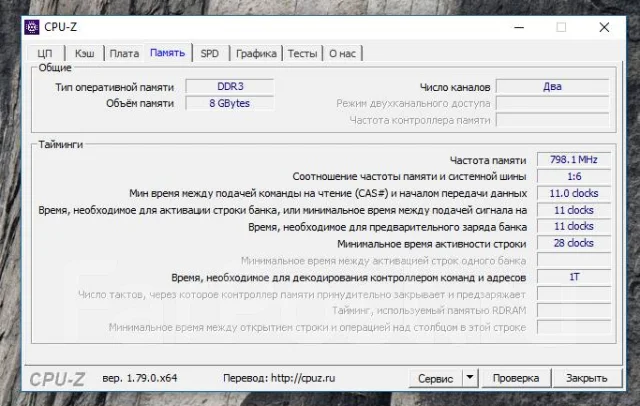Open the ЦП tab
Screen dimensions: 640x406
[x=45, y=53]
